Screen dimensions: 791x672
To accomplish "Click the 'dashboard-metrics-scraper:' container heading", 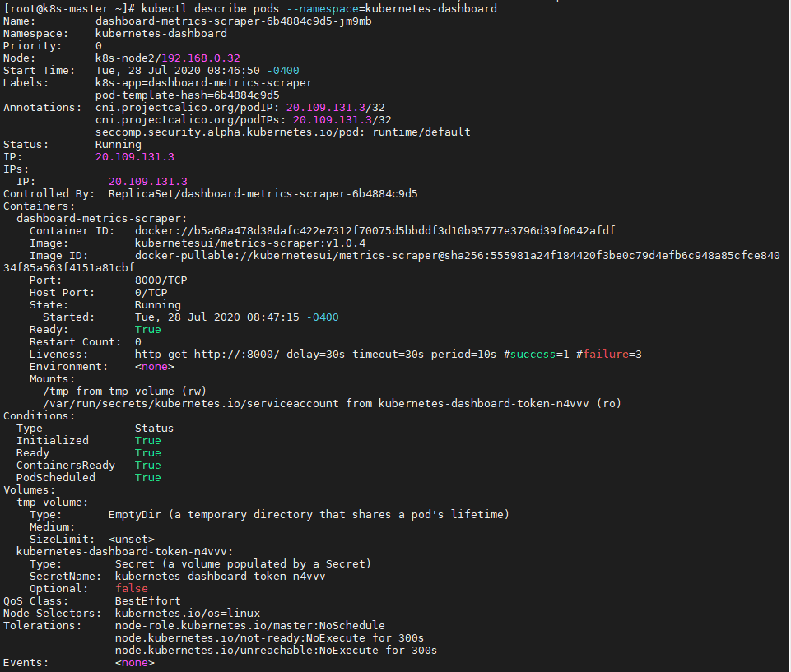I will tap(101, 219).
